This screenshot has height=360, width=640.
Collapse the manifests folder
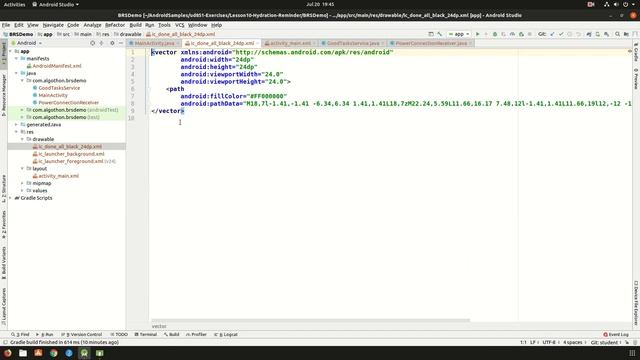pyautogui.click(x=17, y=59)
